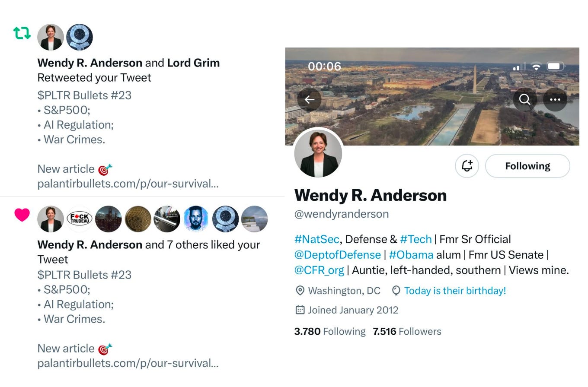Screen dimensions: 588x387
Task: Toggle the Following button
Action: (527, 166)
